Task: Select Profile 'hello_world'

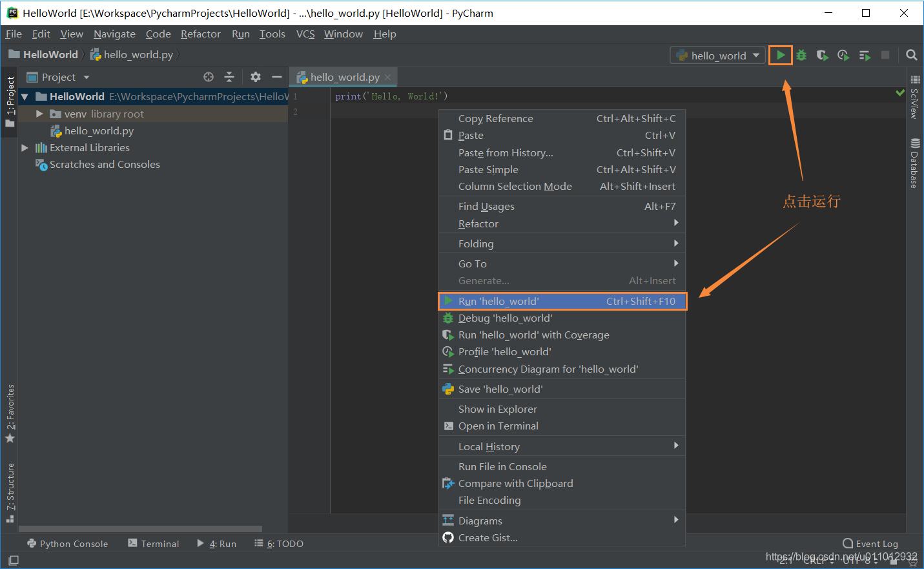Action: pos(562,351)
